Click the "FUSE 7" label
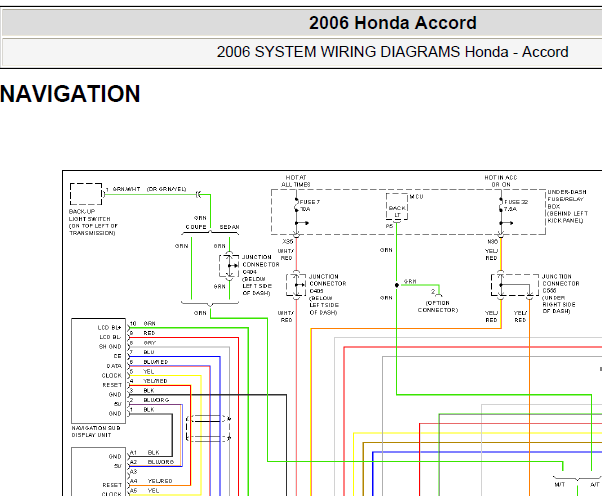The image size is (602, 496). pyautogui.click(x=310, y=202)
